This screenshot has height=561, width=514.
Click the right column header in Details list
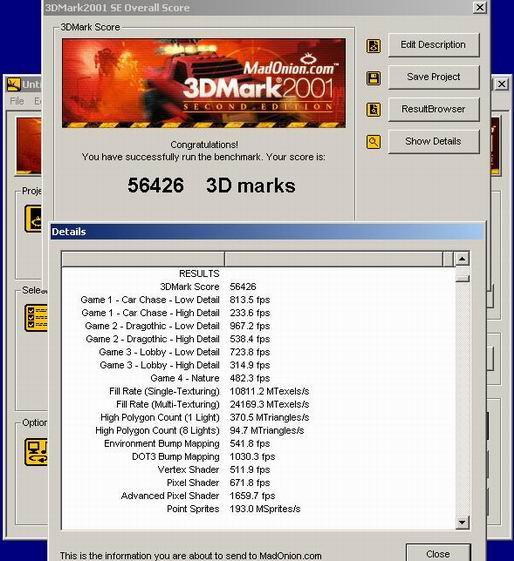click(333, 259)
